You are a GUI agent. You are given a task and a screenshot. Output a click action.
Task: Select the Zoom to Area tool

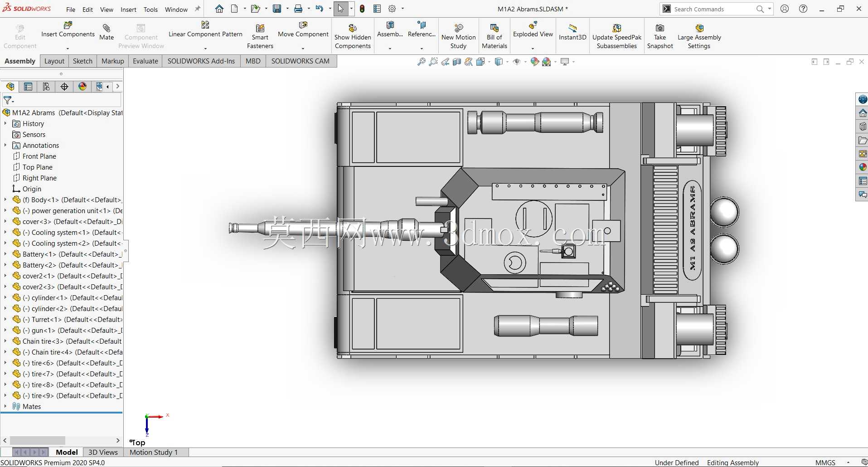click(433, 62)
